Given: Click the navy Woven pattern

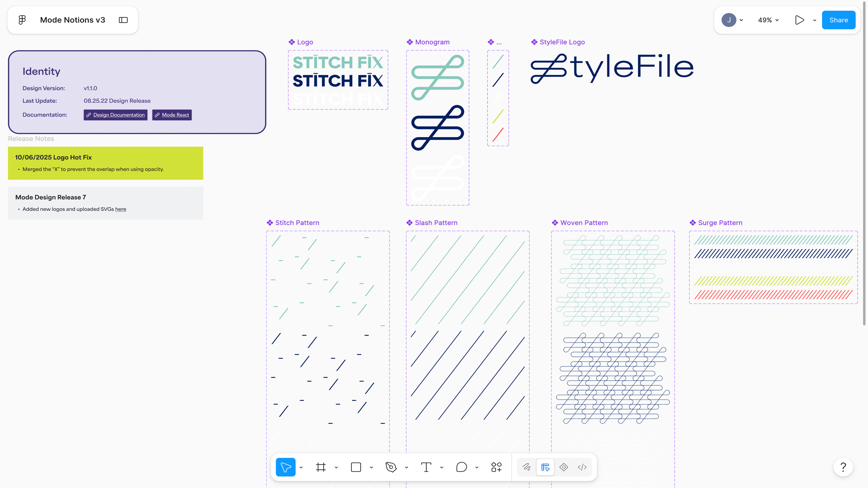Looking at the screenshot, I should coord(613,378).
